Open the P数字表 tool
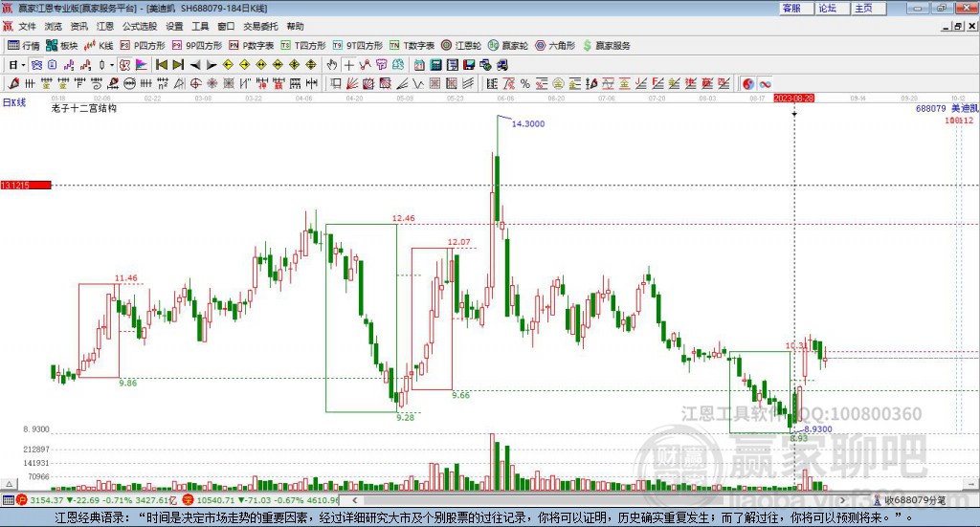This screenshot has width=980, height=527. click(252, 46)
